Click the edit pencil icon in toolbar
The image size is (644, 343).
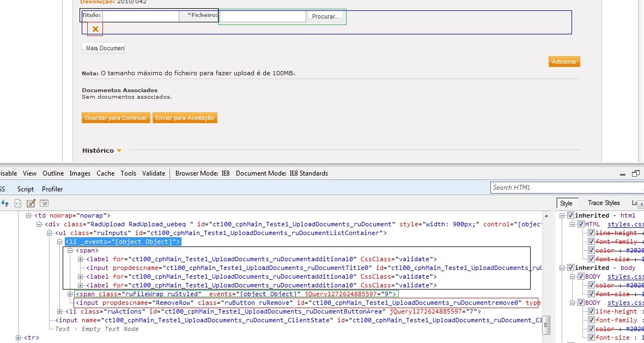point(31,203)
